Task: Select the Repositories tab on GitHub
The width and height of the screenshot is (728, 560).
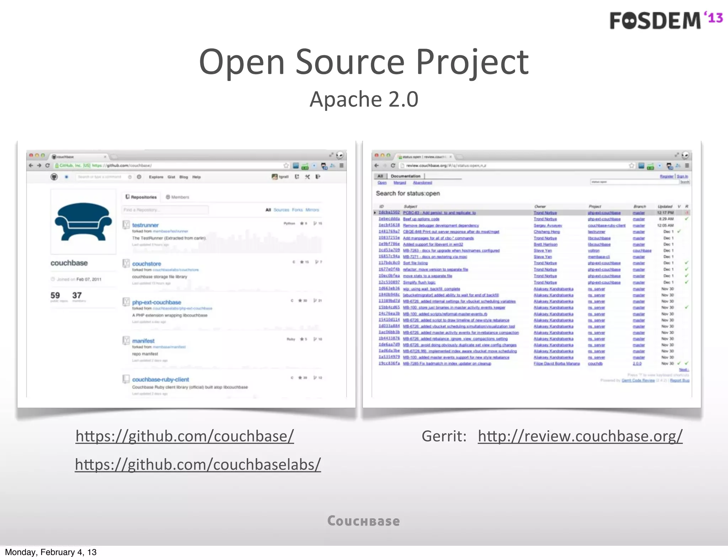Action: coord(141,197)
